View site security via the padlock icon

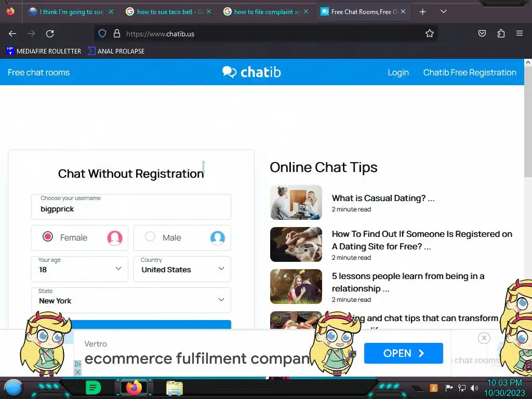pos(117,34)
